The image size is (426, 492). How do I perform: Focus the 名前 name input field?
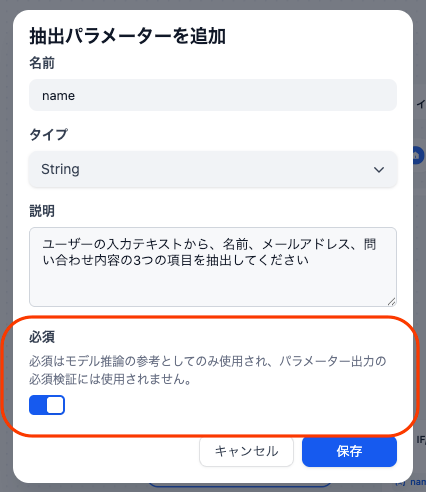[x=213, y=95]
